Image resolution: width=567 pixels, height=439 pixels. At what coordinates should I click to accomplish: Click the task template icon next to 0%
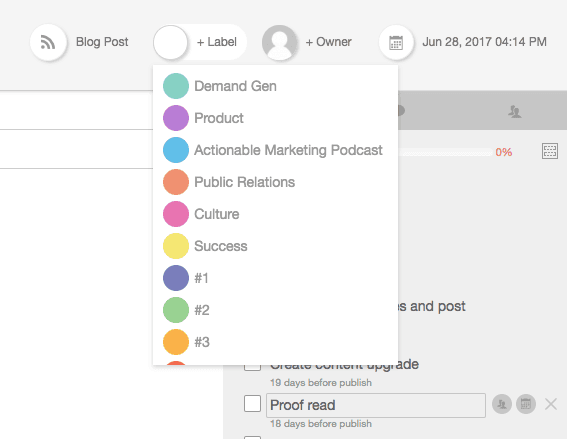click(x=550, y=151)
